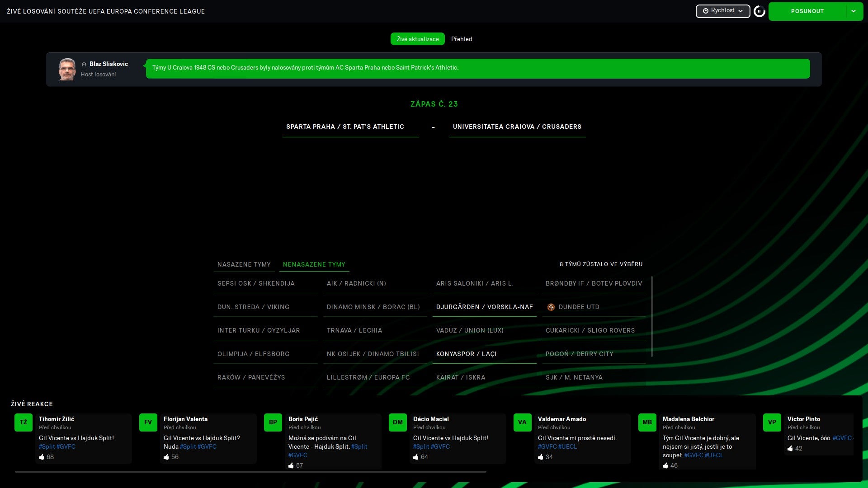
Task: Click the VP avatar of Victor Pinto
Action: click(x=772, y=422)
